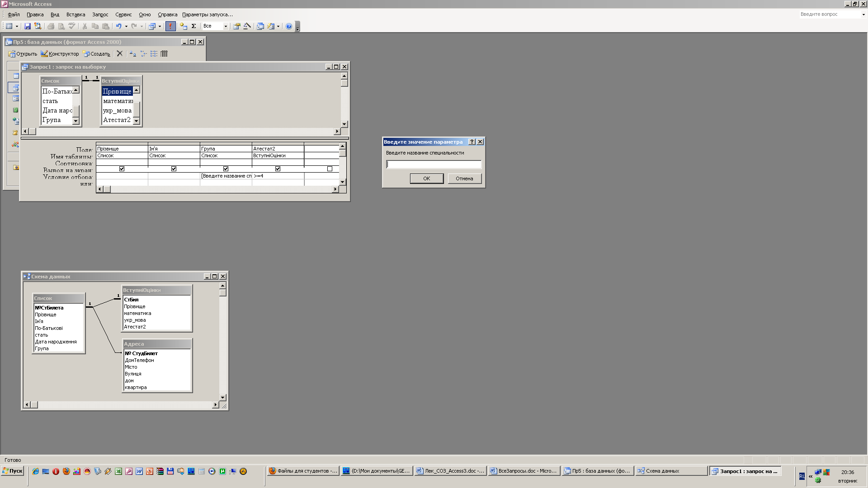This screenshot has height=488, width=868.
Task: Click the Database Window icon
Action: pos(260,26)
